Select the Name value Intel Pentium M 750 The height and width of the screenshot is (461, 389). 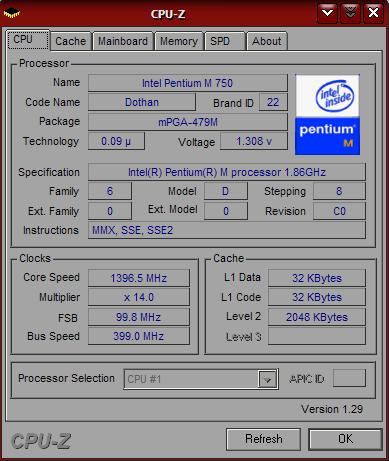(x=188, y=83)
